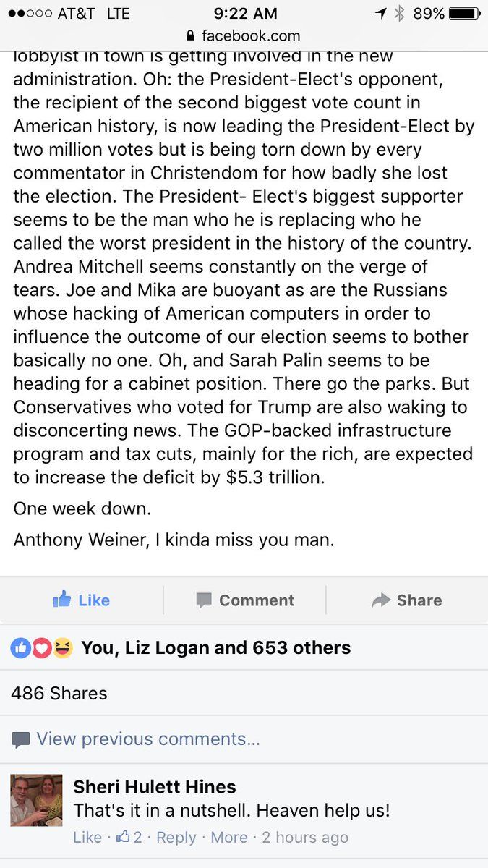The height and width of the screenshot is (868, 488).
Task: Show who reacted: You, Liz Logan and 653 others
Action: pos(215,648)
